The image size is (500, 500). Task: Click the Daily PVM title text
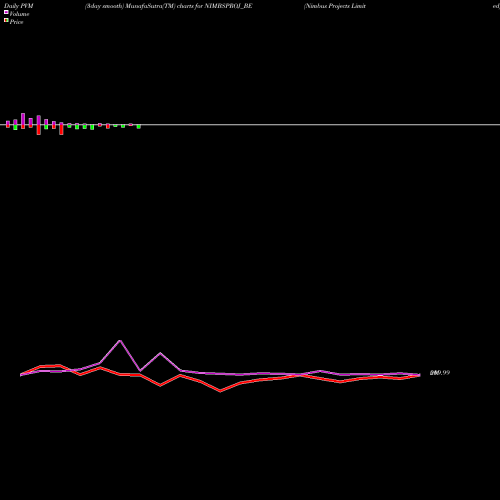[x=19, y=6]
